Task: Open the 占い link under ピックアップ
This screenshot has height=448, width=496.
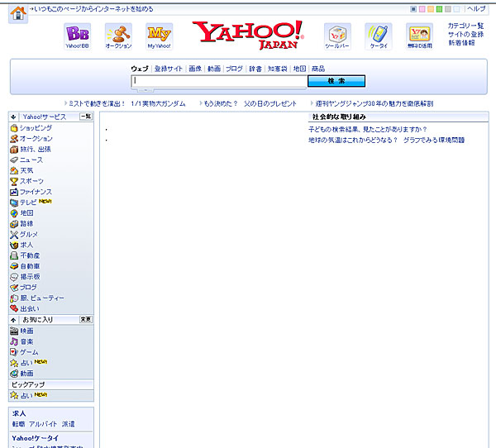Action: tap(26, 395)
